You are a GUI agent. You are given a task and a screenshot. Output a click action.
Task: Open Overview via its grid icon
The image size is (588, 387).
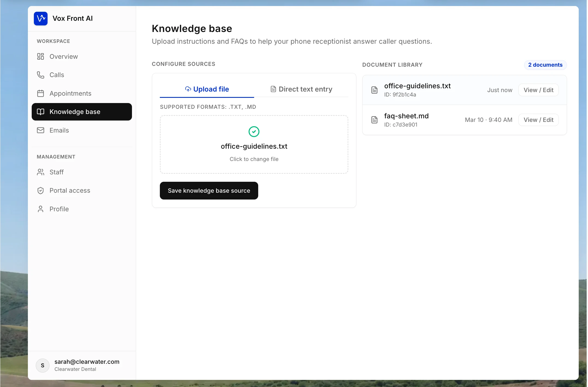[40, 57]
